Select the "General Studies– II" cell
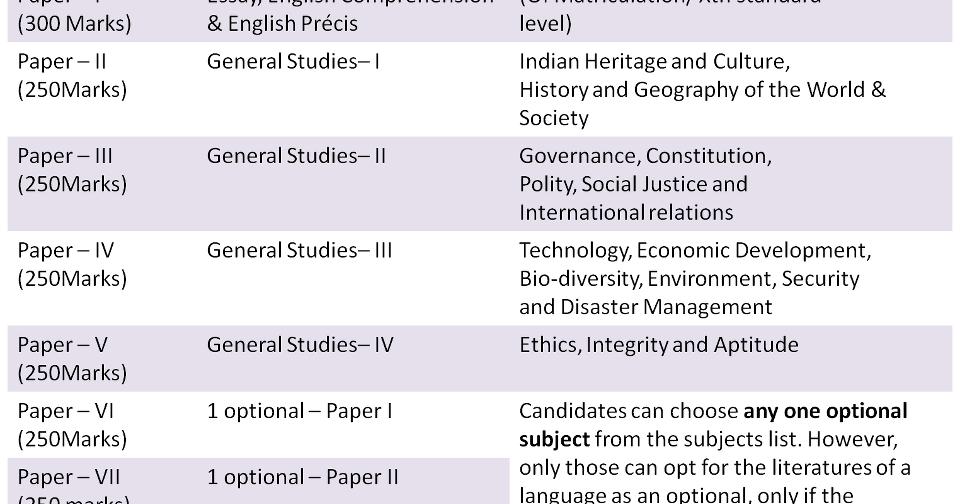Viewport: 960px width, 504px height. coord(296,156)
